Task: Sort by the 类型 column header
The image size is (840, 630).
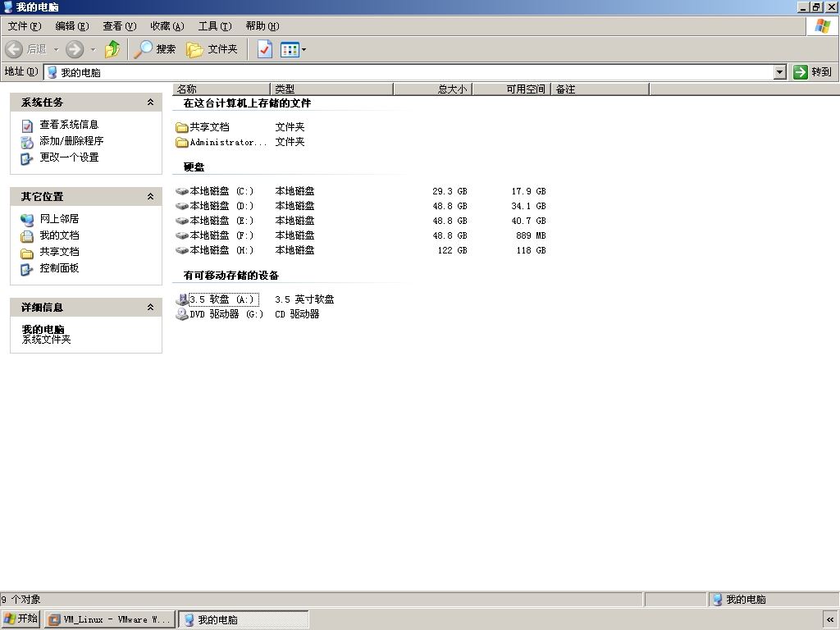Action: coord(331,89)
